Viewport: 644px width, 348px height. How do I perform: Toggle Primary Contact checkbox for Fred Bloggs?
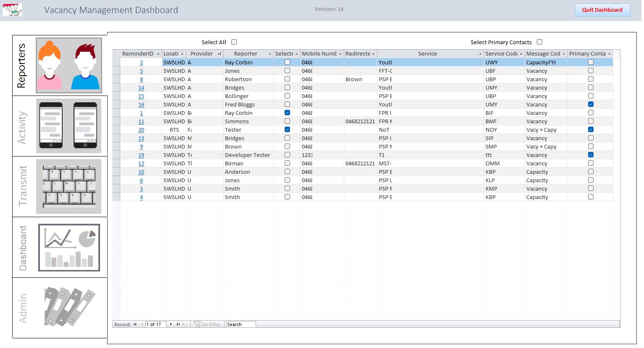click(591, 104)
